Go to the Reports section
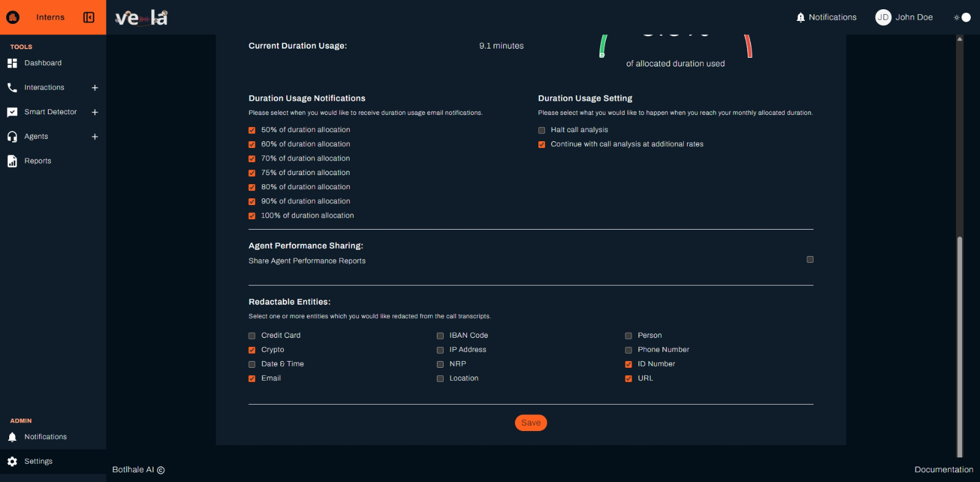980x482 pixels. (x=53, y=161)
